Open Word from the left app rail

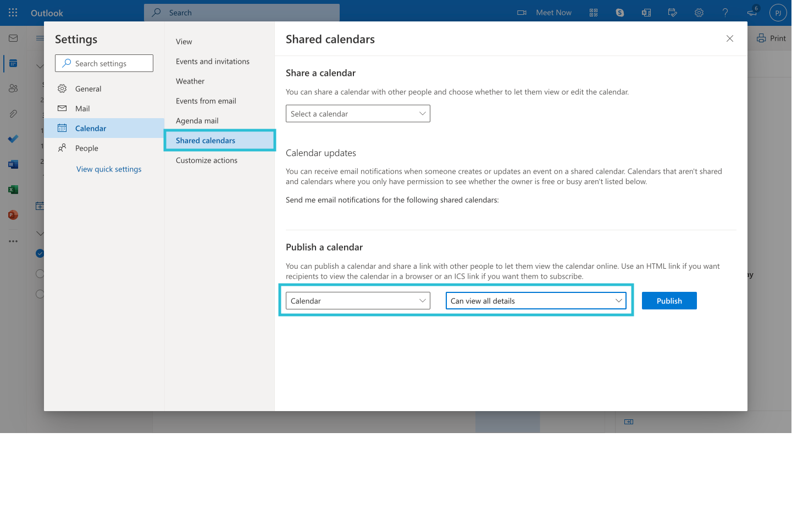coord(13,164)
